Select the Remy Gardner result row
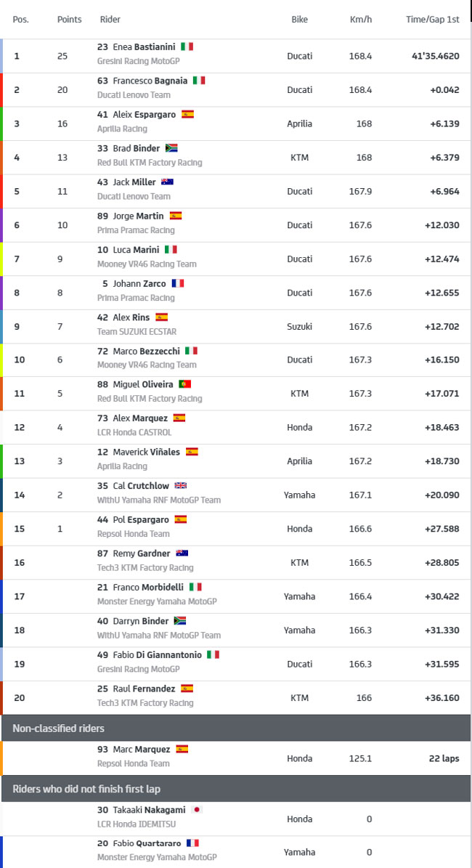Image resolution: width=472 pixels, height=868 pixels. pos(236,562)
